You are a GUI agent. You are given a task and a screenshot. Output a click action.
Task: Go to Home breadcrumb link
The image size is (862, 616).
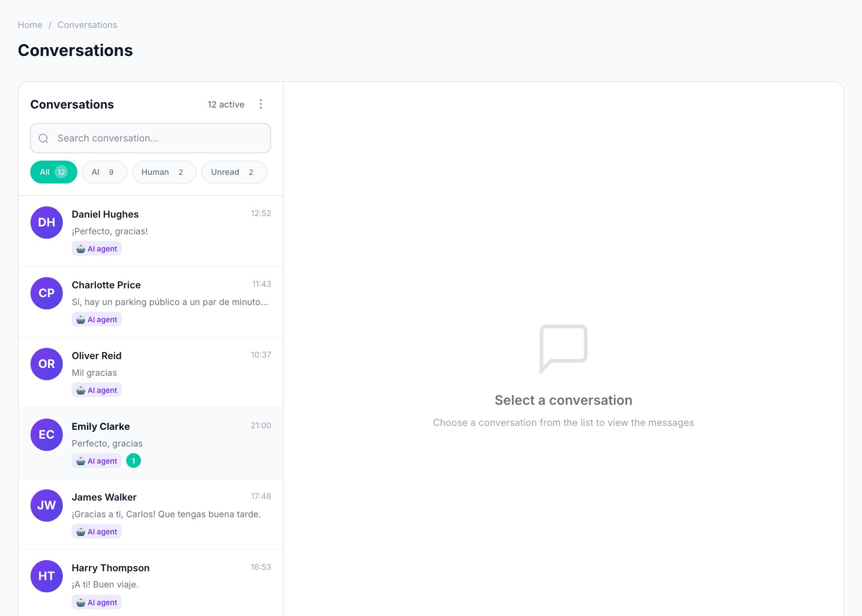30,25
